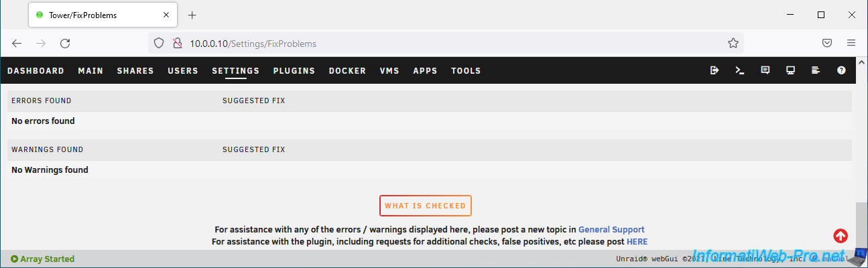The height and width of the screenshot is (268, 868).
Task: Click the page's vertical scrollbar thumb
Action: click(861, 224)
